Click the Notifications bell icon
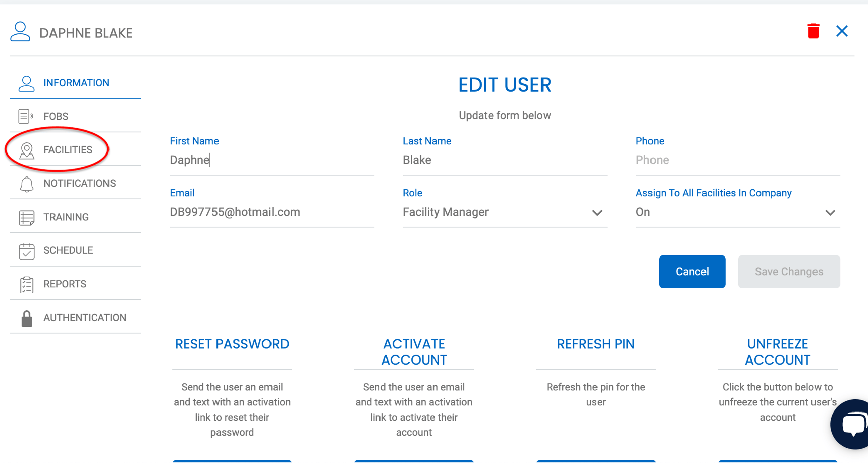Image resolution: width=868 pixels, height=463 pixels. (26, 184)
